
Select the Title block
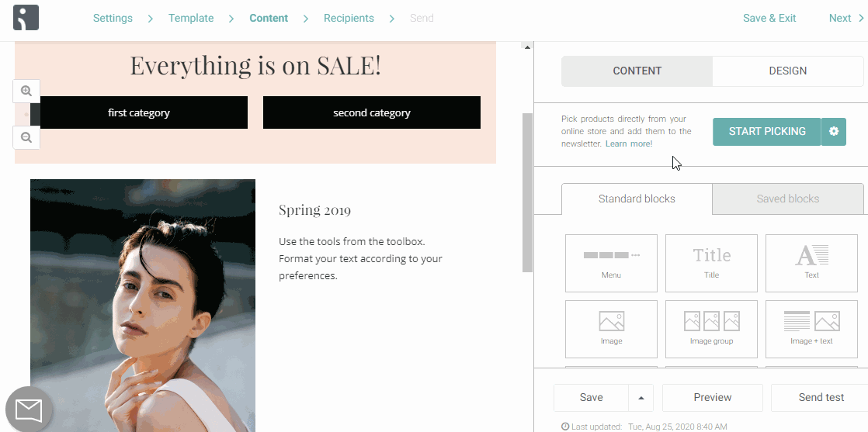point(711,263)
